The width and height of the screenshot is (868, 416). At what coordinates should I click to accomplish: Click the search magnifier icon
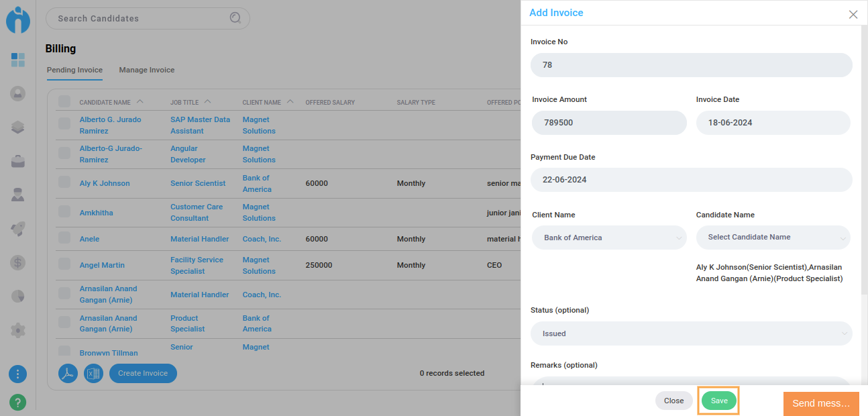[x=235, y=18]
